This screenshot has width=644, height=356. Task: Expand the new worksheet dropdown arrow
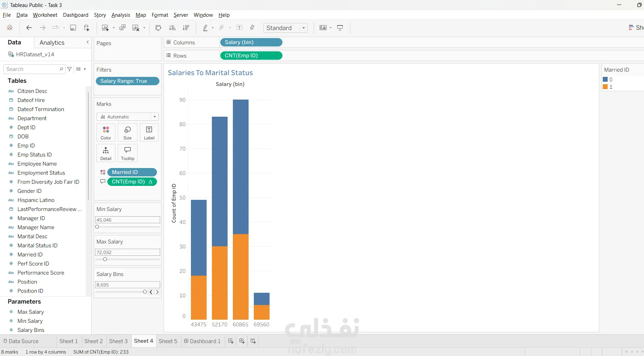point(114,28)
